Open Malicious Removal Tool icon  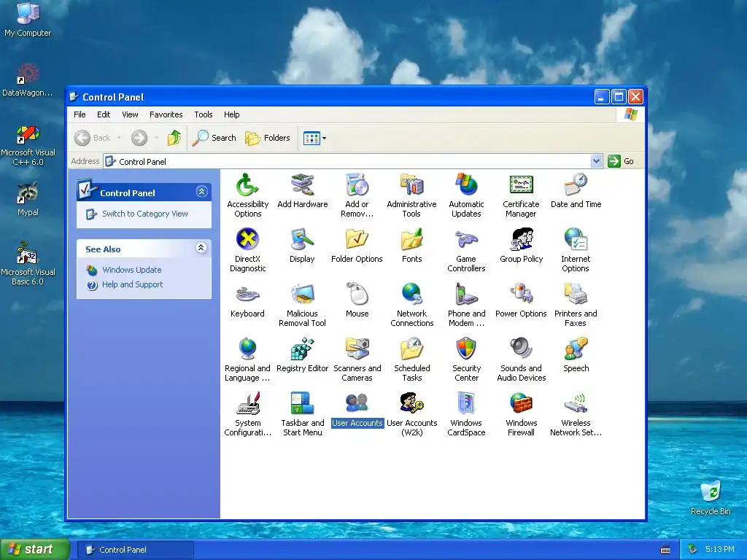click(303, 295)
